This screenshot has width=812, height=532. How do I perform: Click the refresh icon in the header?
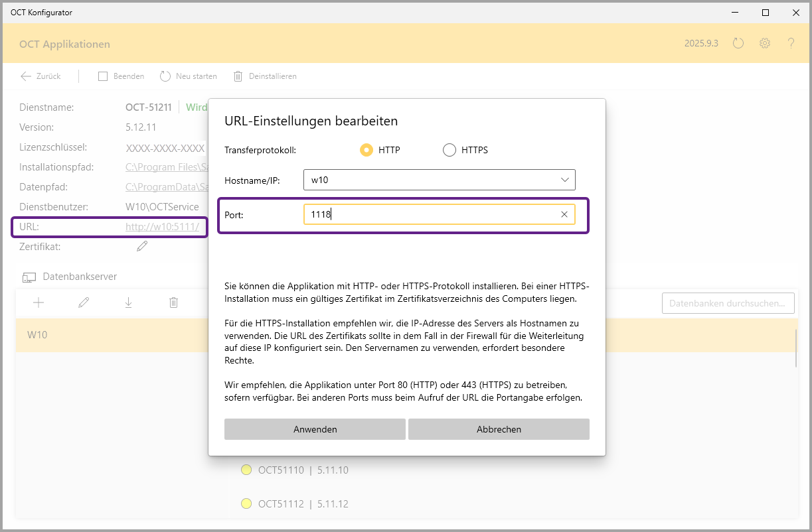coord(738,44)
